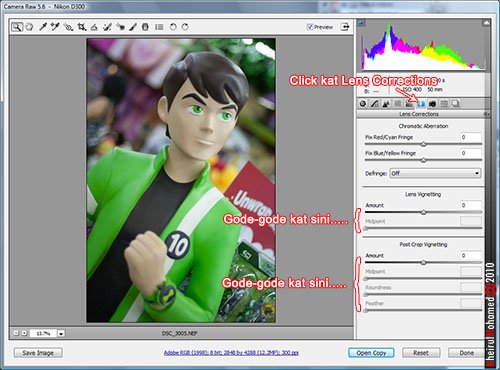Switch to the Split Toning panel tab

(409, 104)
